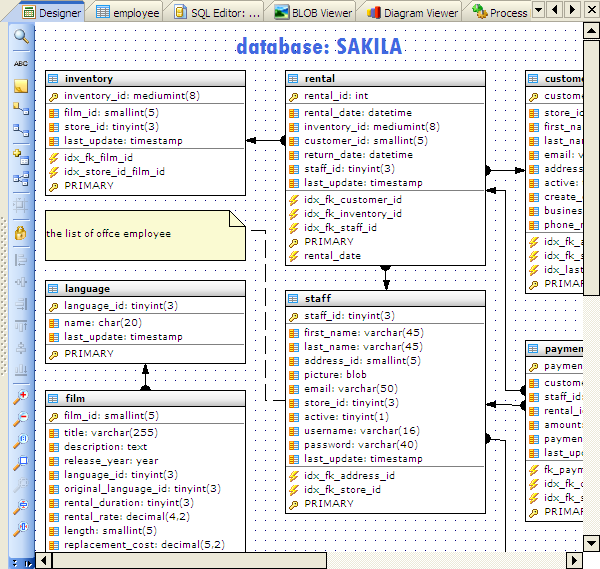This screenshot has width=600, height=569.
Task: Select 'name: char(20)' in language table
Action: pyautogui.click(x=103, y=323)
